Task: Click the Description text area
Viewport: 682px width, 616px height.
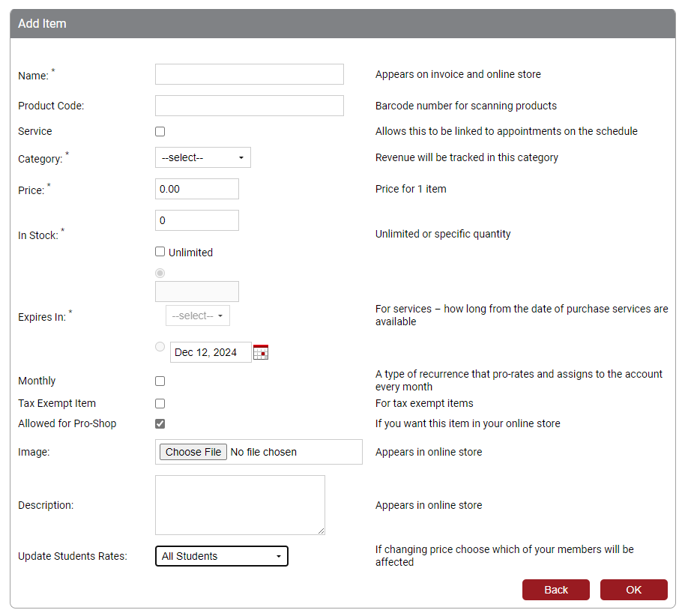Action: [x=240, y=504]
